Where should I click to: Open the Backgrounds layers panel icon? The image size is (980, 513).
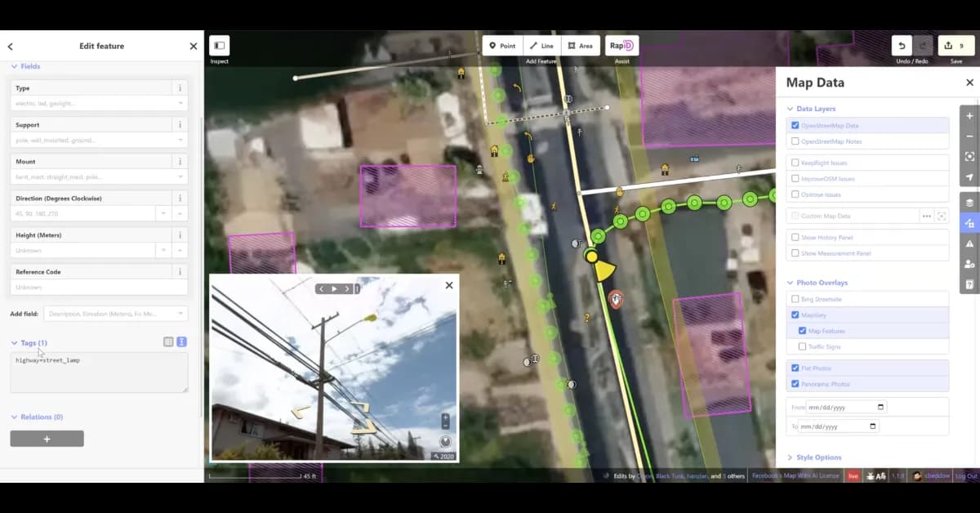pyautogui.click(x=969, y=202)
